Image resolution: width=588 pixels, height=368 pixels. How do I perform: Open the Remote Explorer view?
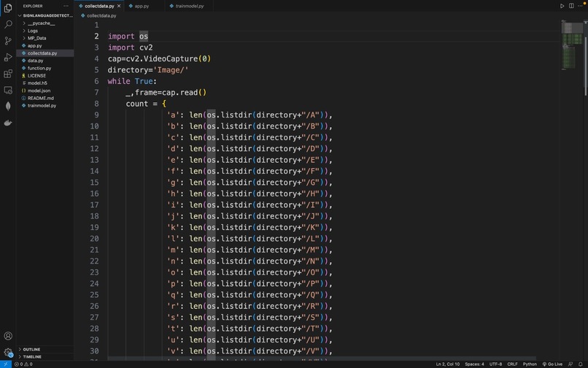8,90
